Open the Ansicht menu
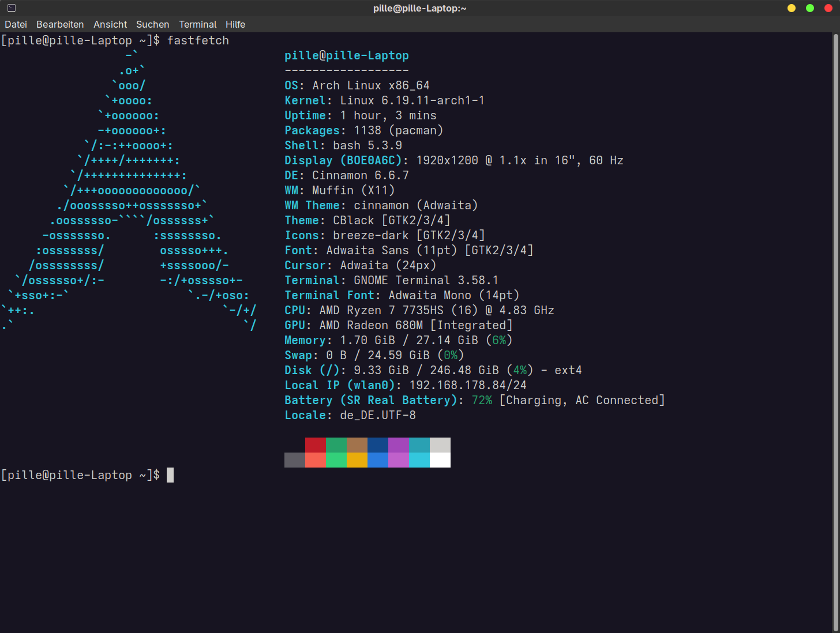 (x=110, y=24)
